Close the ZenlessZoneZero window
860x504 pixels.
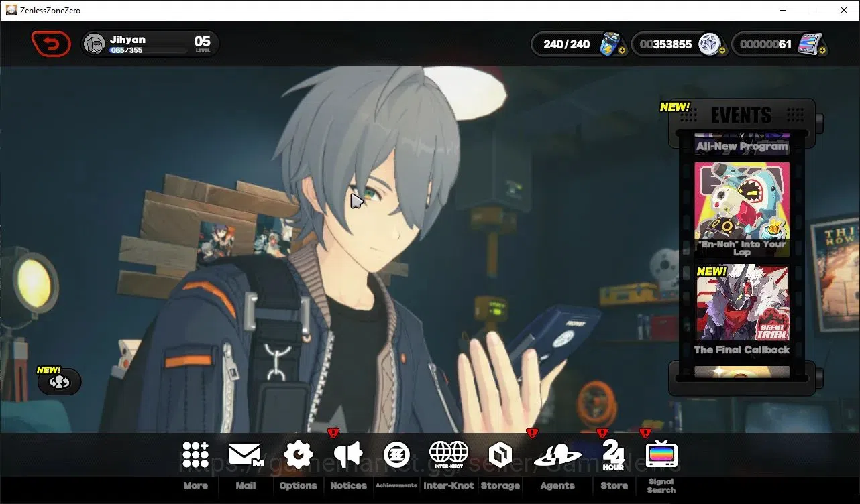[x=844, y=10]
